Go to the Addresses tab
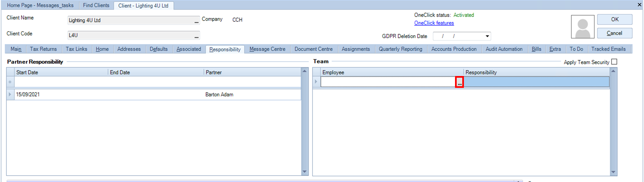The height and width of the screenshot is (182, 644). (x=129, y=49)
